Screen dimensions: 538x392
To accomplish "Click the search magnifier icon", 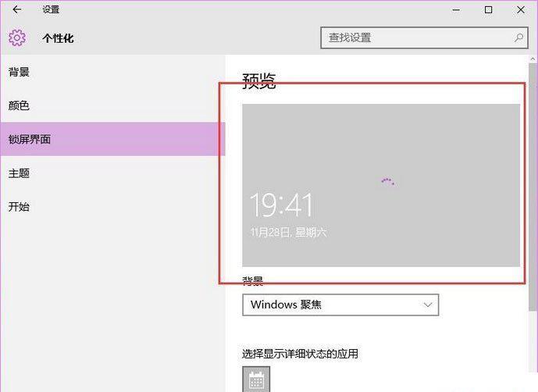I will coord(518,37).
